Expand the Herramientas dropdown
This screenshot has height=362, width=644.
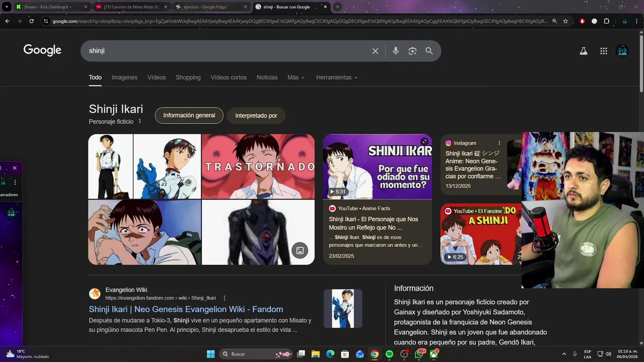pyautogui.click(x=337, y=77)
